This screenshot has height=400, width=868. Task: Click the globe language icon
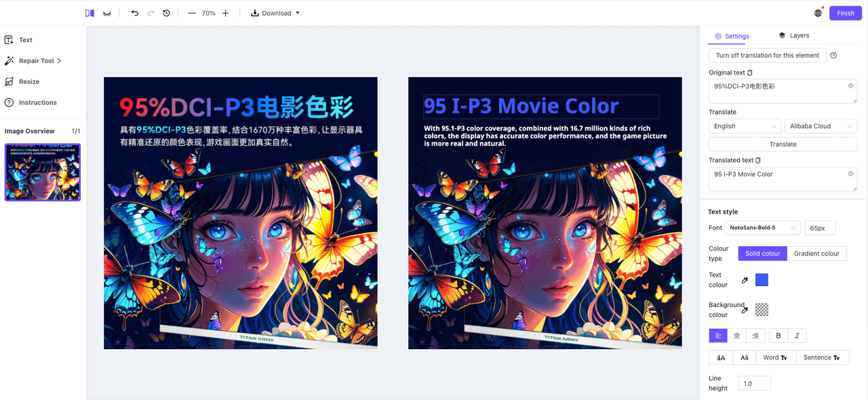(x=818, y=13)
